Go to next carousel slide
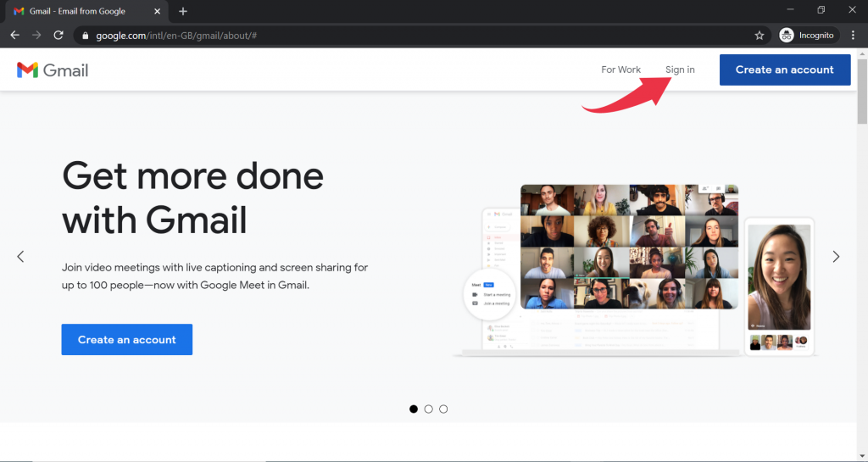868x462 pixels. [x=836, y=257]
